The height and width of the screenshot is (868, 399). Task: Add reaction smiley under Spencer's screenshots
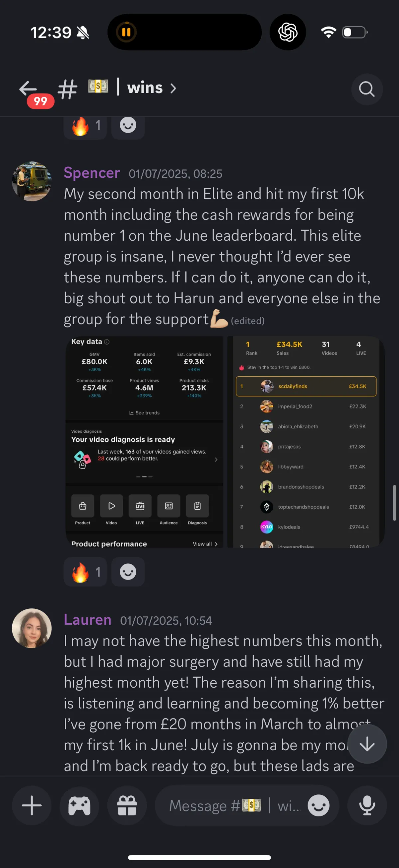coord(128,572)
